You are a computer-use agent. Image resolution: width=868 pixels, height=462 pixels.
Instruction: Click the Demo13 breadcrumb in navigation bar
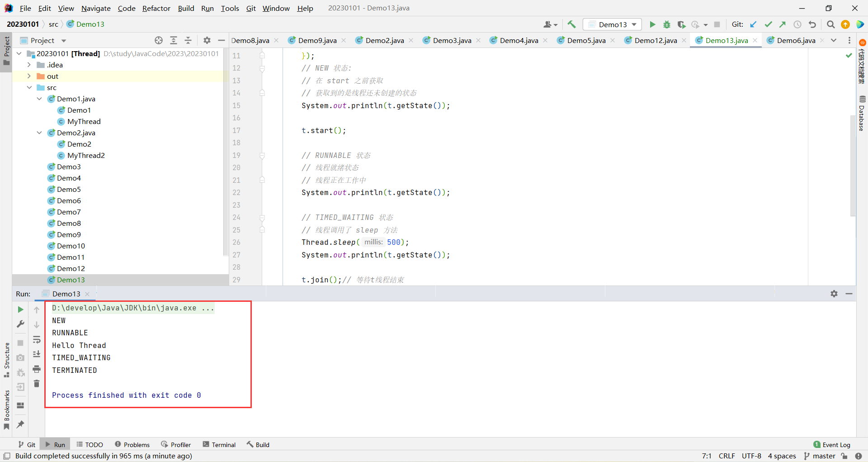pyautogui.click(x=85, y=24)
